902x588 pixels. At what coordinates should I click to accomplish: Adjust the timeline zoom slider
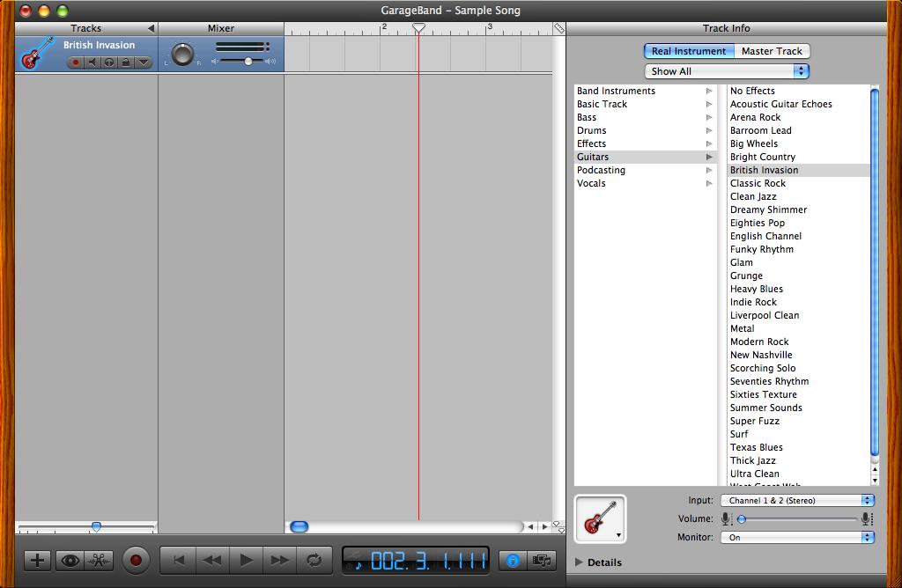[96, 526]
